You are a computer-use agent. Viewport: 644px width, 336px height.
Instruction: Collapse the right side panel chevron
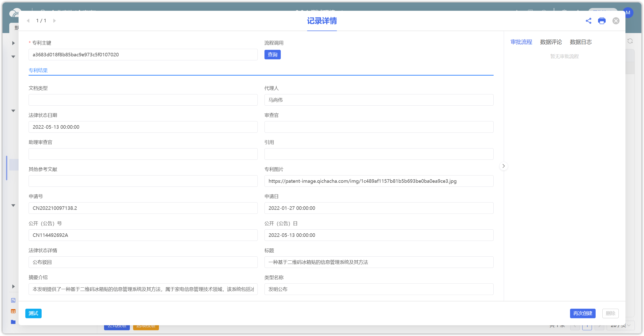[503, 166]
